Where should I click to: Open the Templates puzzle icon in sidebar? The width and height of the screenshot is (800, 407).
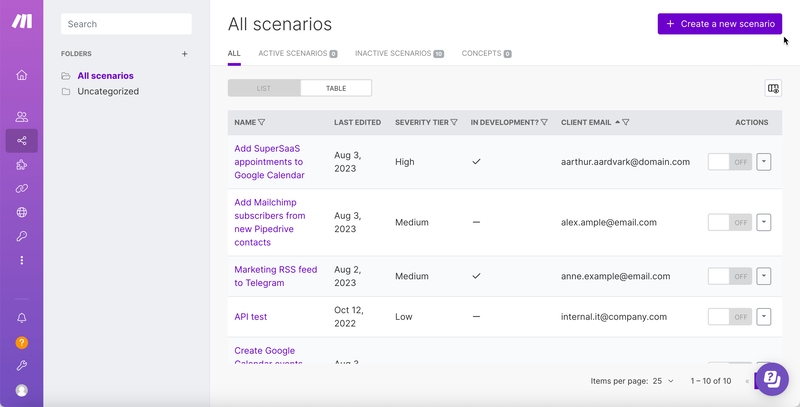pyautogui.click(x=21, y=165)
